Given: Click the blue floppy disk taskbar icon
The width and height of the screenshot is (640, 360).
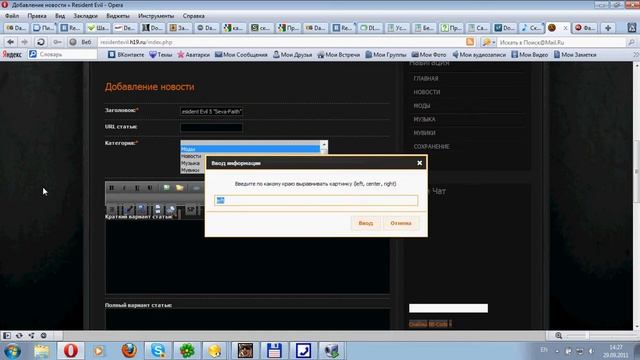Looking at the screenshot, I should [x=274, y=351].
